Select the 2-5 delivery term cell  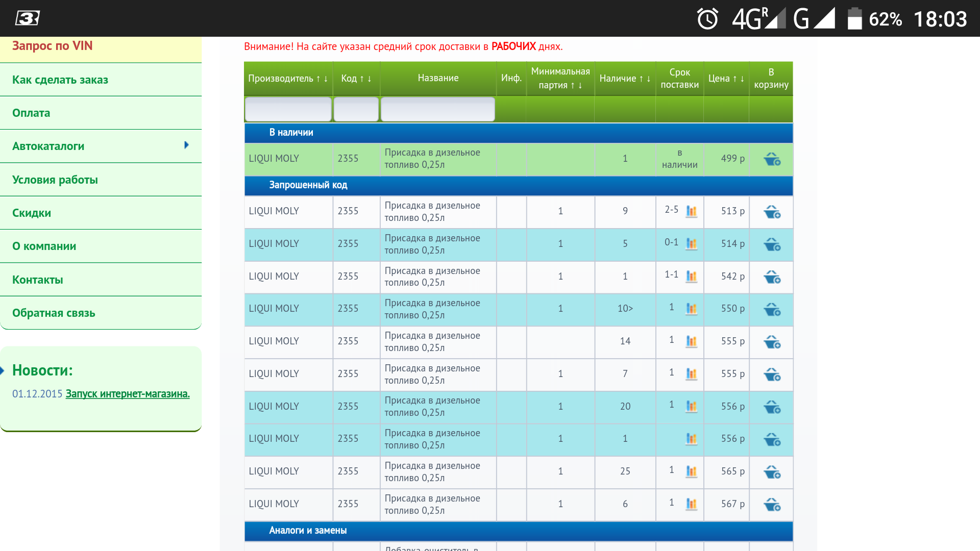point(671,210)
